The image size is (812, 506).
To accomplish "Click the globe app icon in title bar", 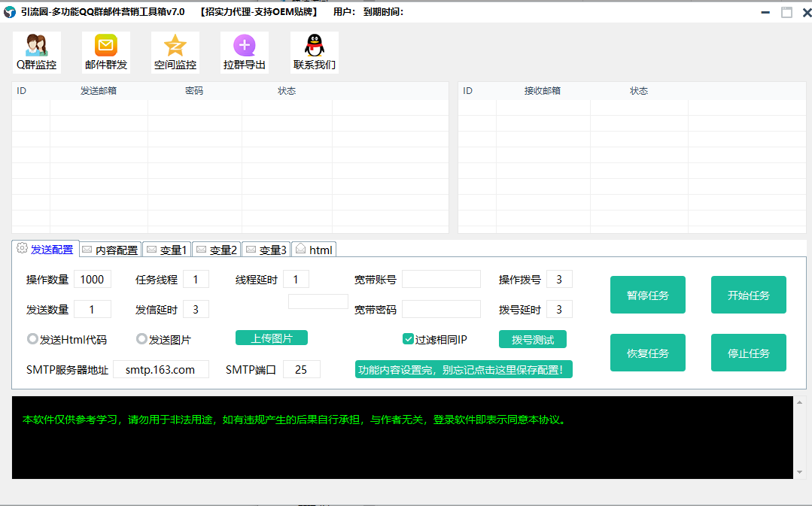I will [10, 12].
